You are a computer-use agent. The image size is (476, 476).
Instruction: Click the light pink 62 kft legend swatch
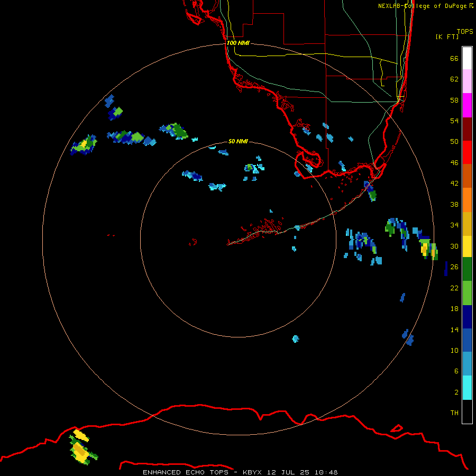click(x=467, y=81)
